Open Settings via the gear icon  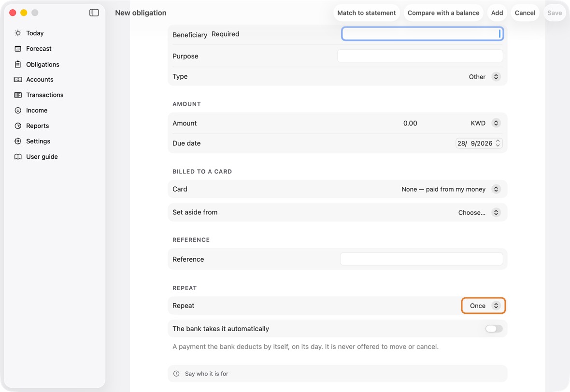tap(18, 141)
